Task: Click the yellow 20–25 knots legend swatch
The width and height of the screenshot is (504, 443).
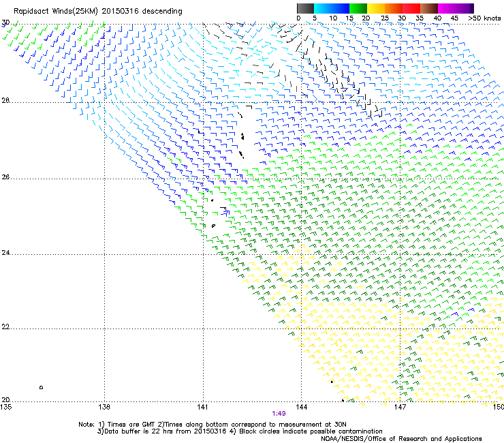Action: (376, 8)
